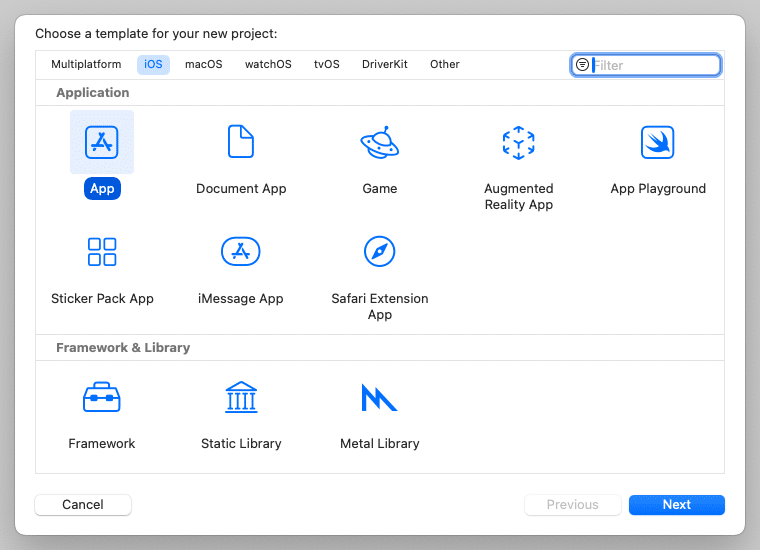Viewport: 760px width, 550px height.
Task: Select the Document App template icon
Action: pos(241,141)
